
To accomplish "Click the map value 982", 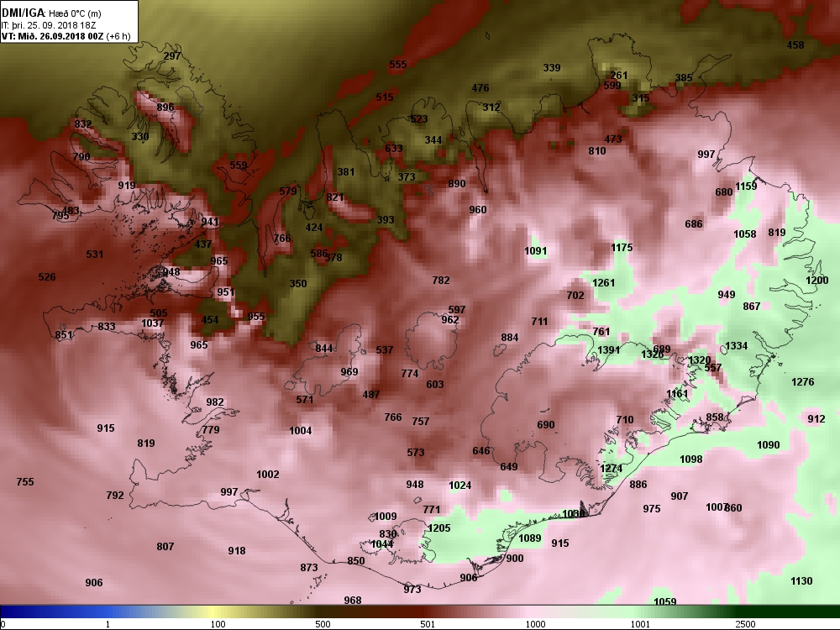I will [x=215, y=402].
